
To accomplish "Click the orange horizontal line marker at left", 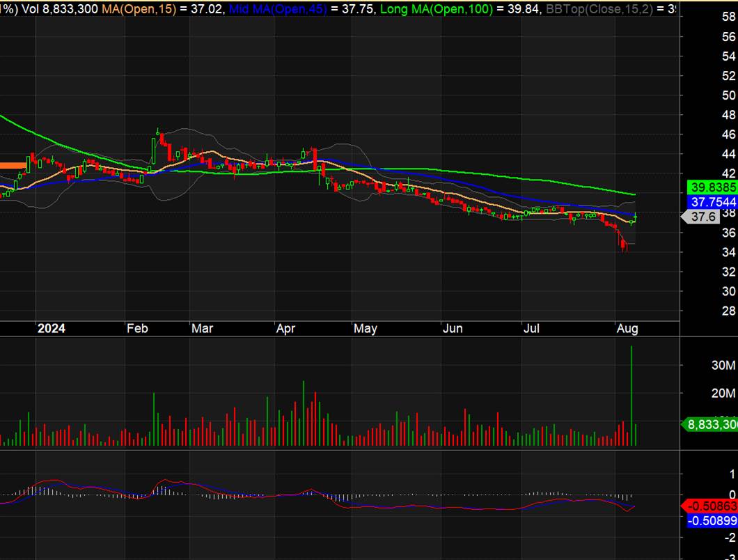I will point(12,165).
